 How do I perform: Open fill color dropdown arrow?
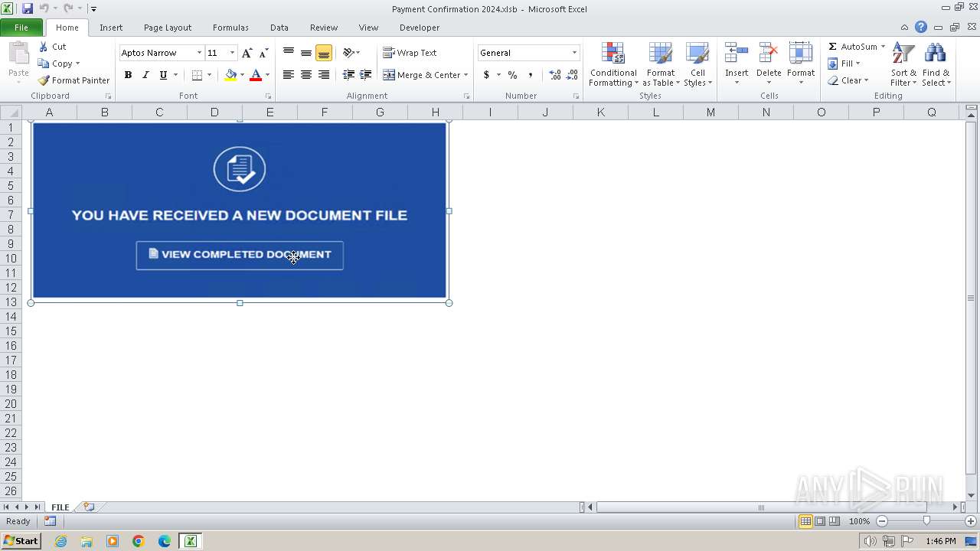242,75
